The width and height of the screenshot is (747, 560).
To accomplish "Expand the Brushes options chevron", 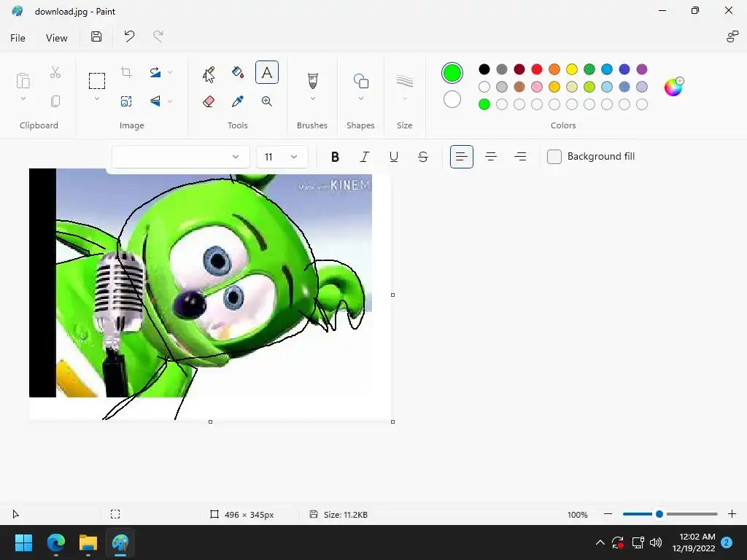I will (312, 98).
